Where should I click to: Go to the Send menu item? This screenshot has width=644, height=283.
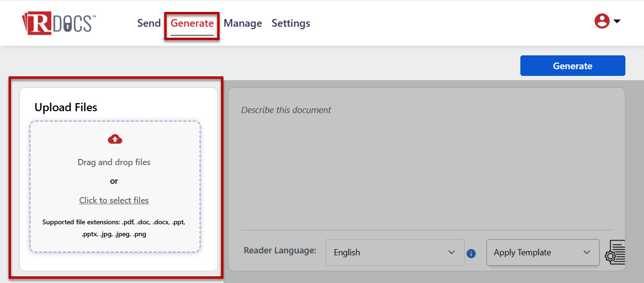[x=149, y=23]
